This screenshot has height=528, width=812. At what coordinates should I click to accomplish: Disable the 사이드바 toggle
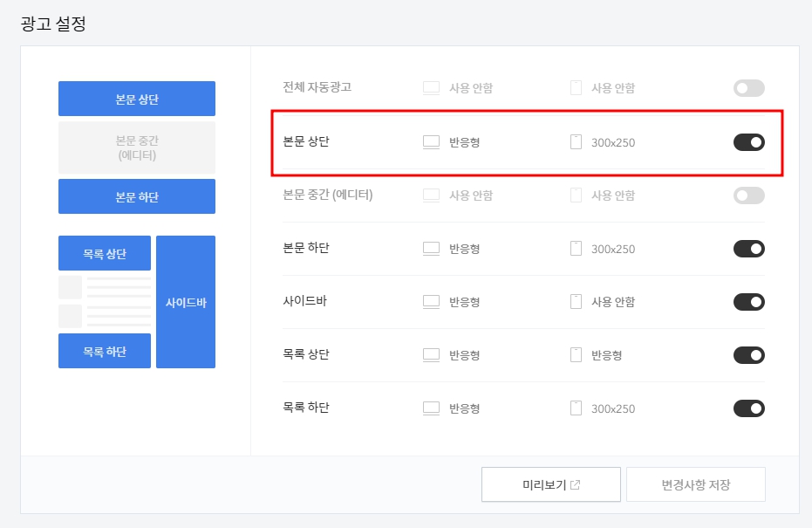point(748,301)
